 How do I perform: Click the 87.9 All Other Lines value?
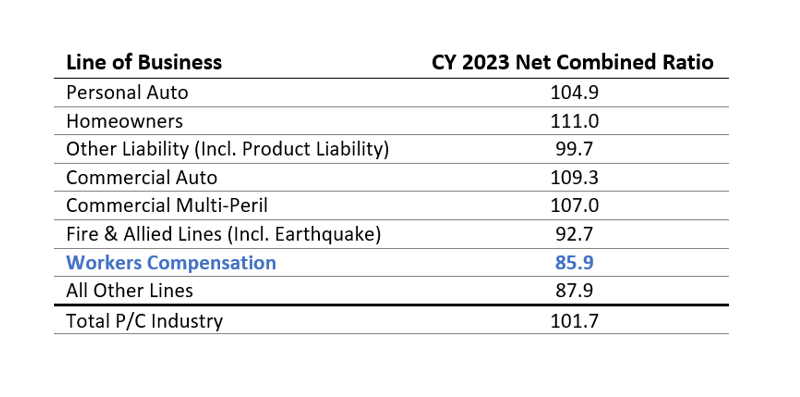point(574,291)
